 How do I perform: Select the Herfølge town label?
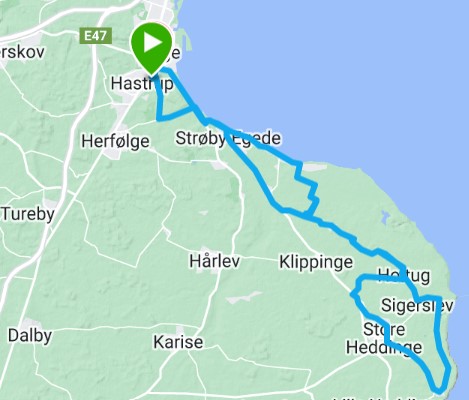[115, 141]
